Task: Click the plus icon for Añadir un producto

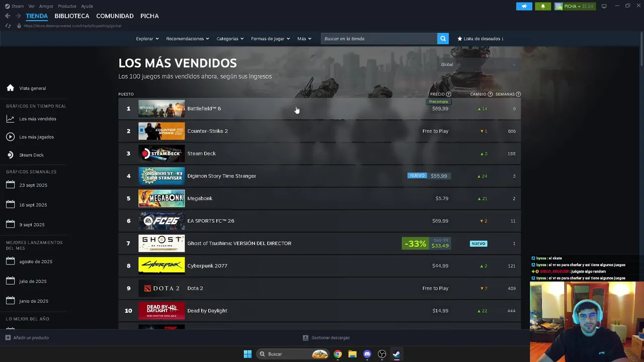Action: tap(8, 337)
